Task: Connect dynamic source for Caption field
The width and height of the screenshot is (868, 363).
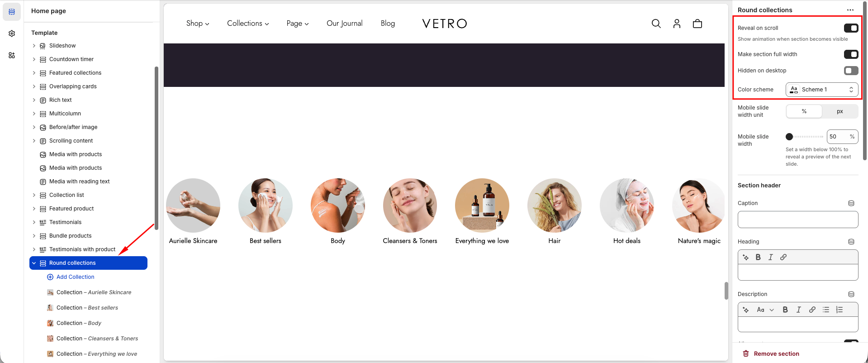Action: pos(851,203)
